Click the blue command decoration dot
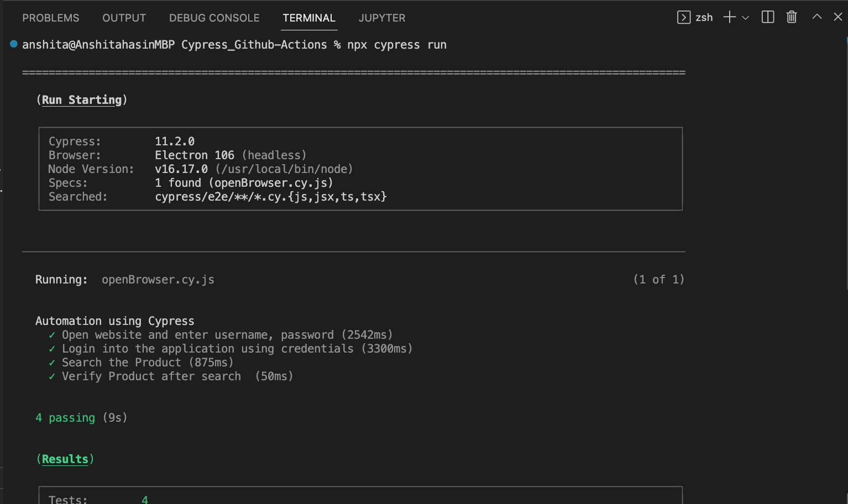Viewport: 848px width, 504px height. [x=13, y=44]
